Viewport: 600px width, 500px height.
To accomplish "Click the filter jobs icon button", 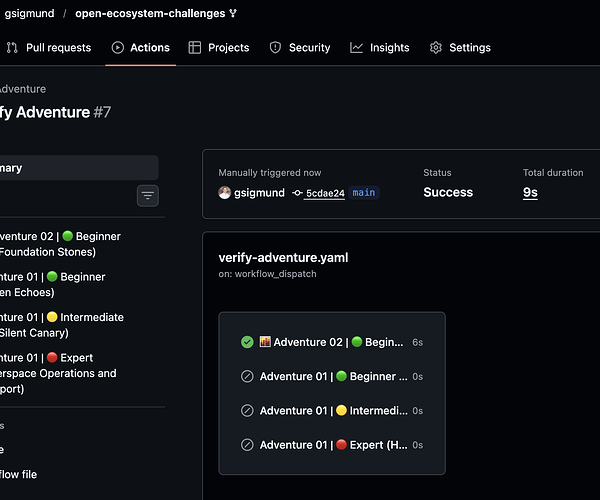I will [x=148, y=196].
